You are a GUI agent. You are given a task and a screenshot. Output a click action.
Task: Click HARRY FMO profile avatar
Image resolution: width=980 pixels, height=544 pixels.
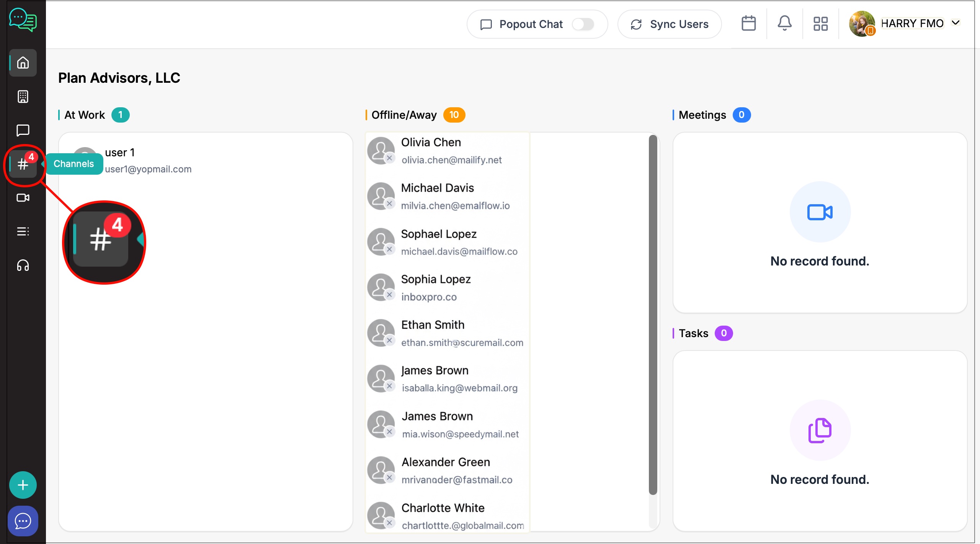point(861,24)
